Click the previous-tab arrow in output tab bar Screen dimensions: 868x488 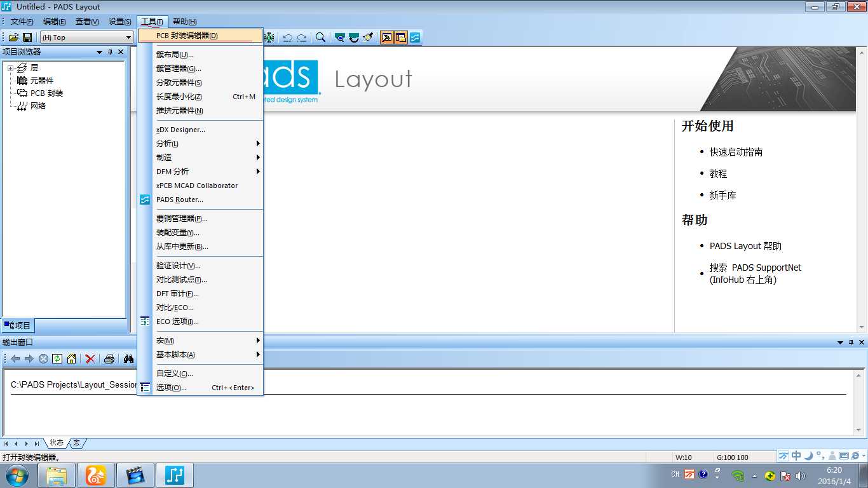pos(17,444)
